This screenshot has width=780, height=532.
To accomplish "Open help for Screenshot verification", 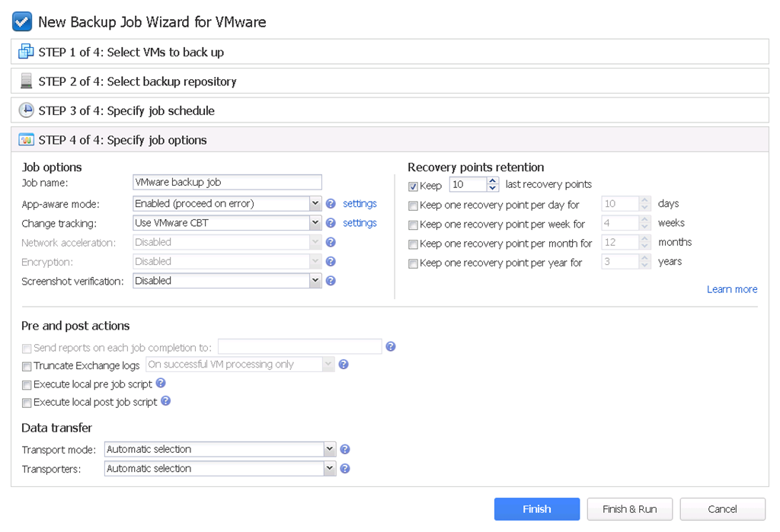I will point(331,281).
